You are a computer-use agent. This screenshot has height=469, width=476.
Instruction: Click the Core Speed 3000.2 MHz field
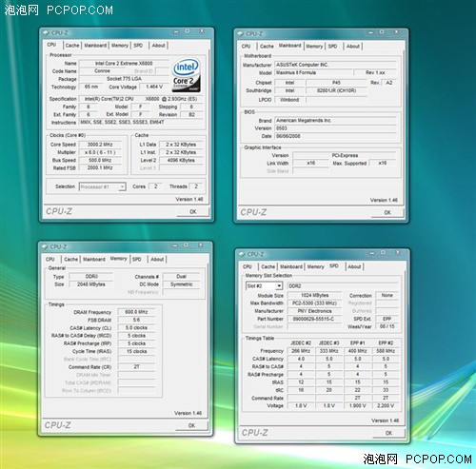point(100,145)
